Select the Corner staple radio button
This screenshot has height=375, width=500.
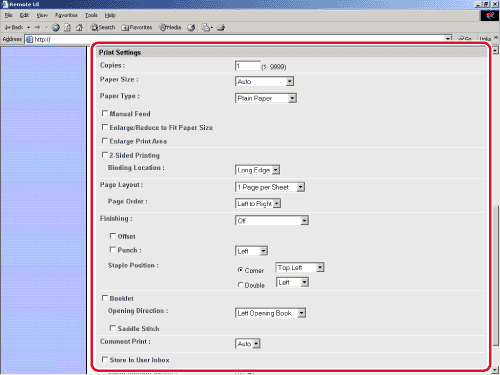click(x=240, y=270)
